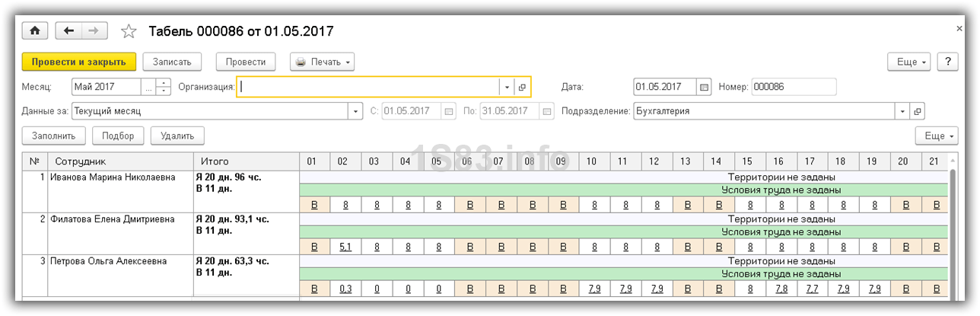This screenshot has width=980, height=316.
Task: Click Провести и закрыть button
Action: [x=79, y=62]
